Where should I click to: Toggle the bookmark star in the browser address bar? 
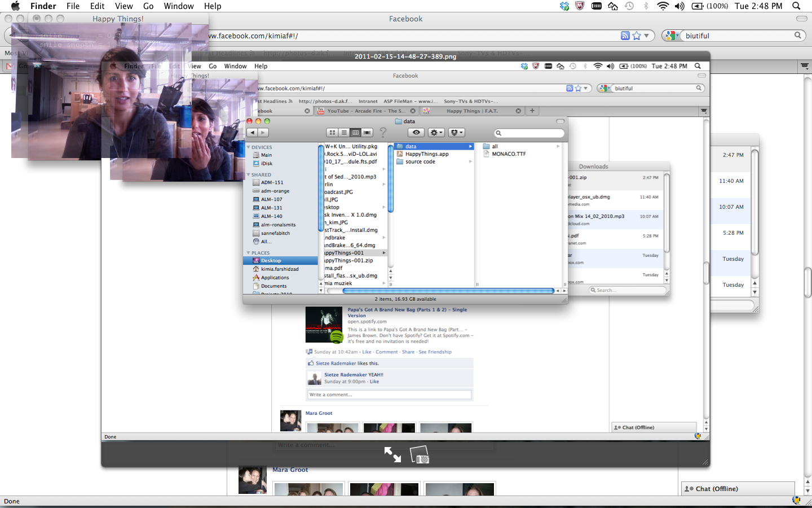637,36
